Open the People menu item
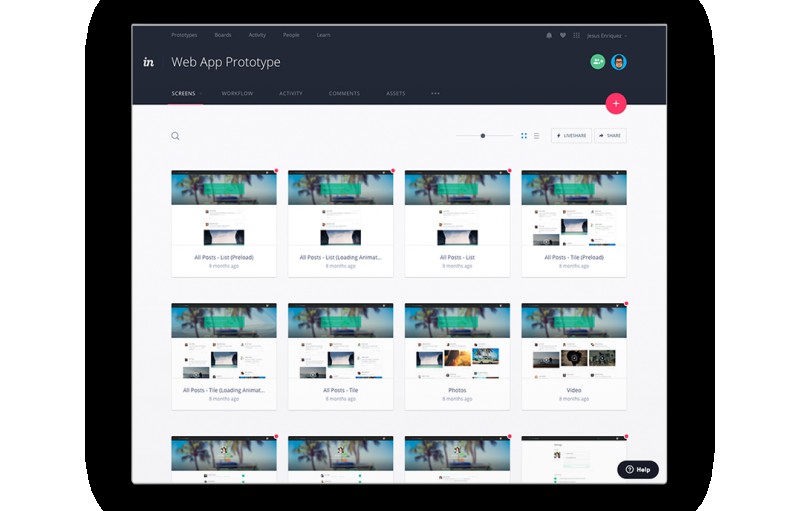The image size is (800, 511). pyautogui.click(x=291, y=35)
